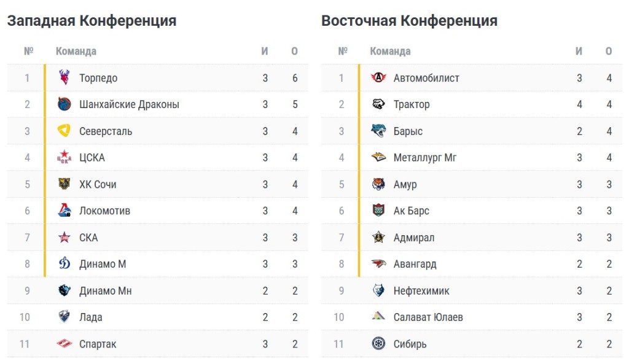Open the Локомотив team logo

point(64,211)
